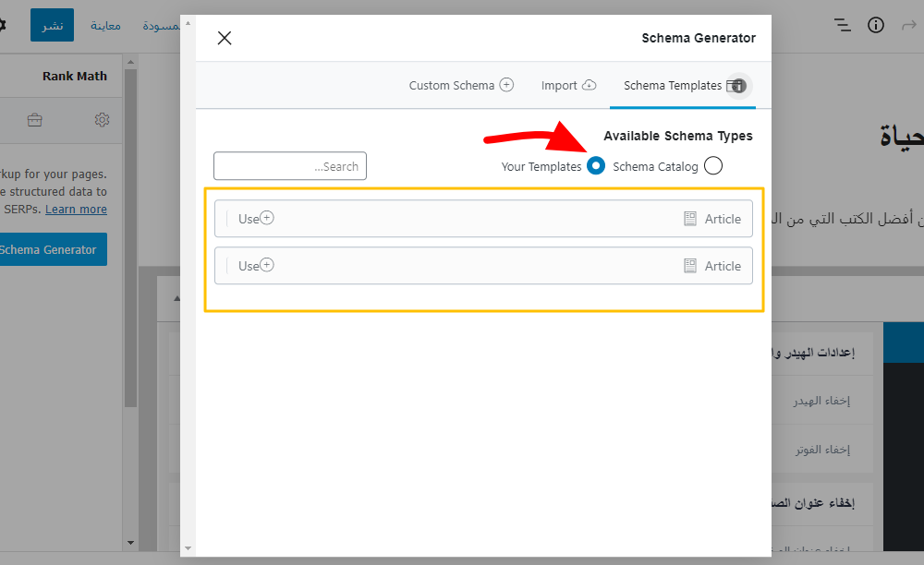The height and width of the screenshot is (565, 924).
Task: Click the redo arrow icon
Action: 908,25
